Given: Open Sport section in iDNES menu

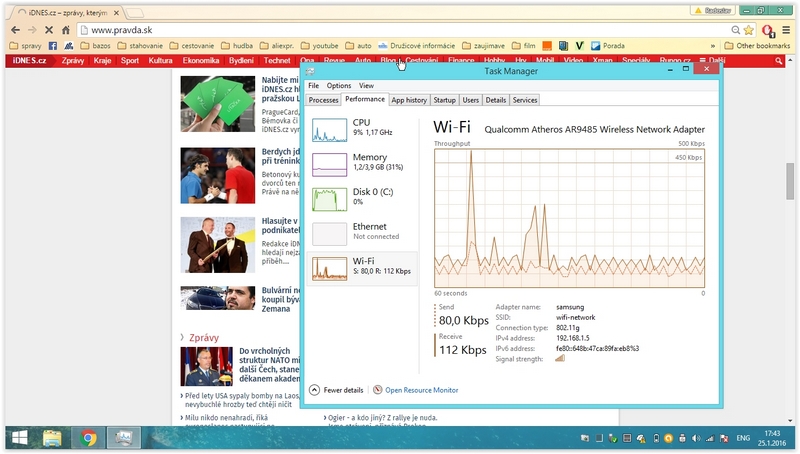Looking at the screenshot, I should pos(130,61).
